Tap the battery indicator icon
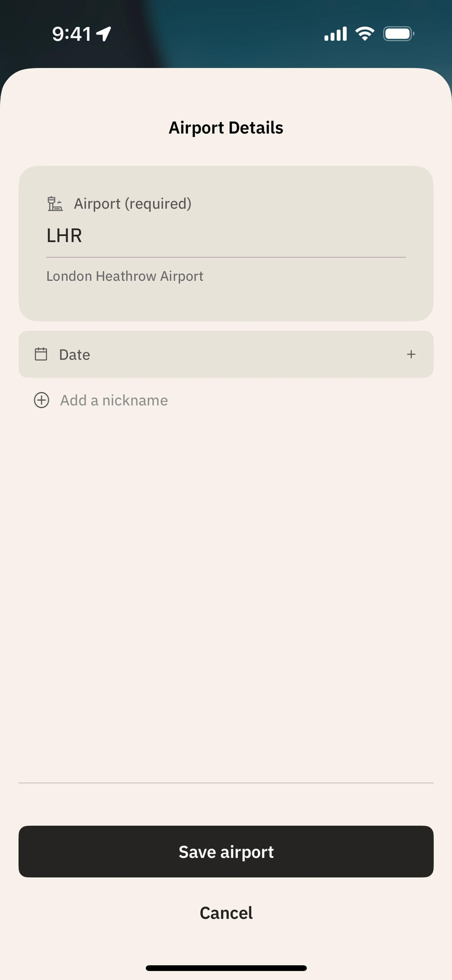452x980 pixels. pos(398,34)
